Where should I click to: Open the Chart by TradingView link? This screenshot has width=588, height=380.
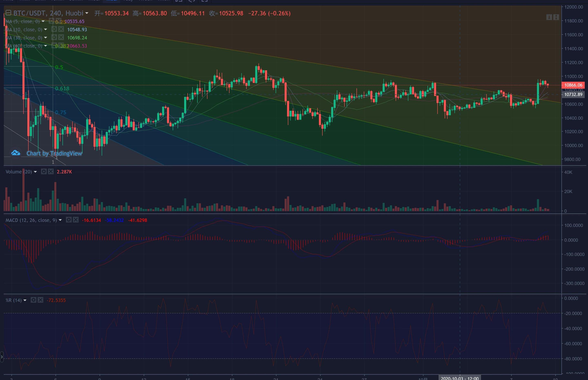coord(54,153)
